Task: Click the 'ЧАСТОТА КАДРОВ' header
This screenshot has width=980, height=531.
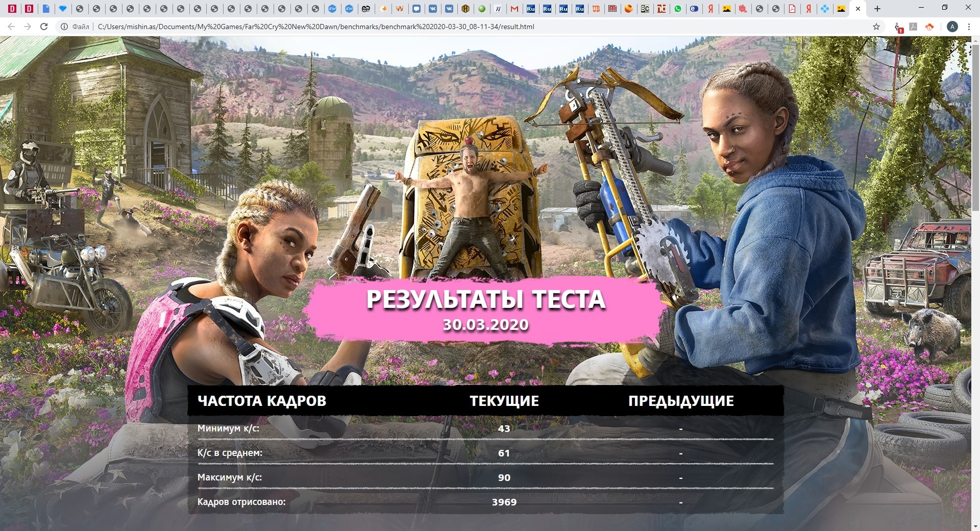Action: pyautogui.click(x=262, y=401)
